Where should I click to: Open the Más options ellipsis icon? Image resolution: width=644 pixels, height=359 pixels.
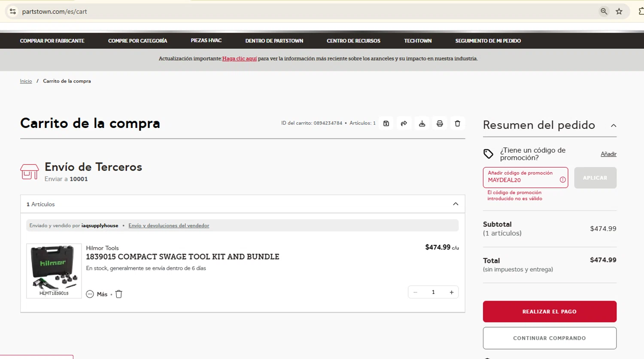coord(90,294)
